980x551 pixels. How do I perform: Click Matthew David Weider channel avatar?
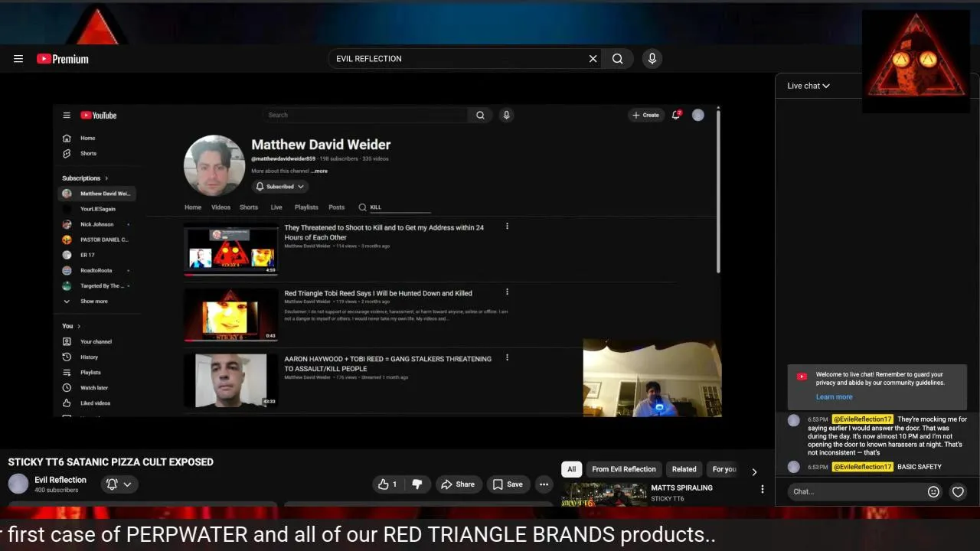(x=214, y=165)
